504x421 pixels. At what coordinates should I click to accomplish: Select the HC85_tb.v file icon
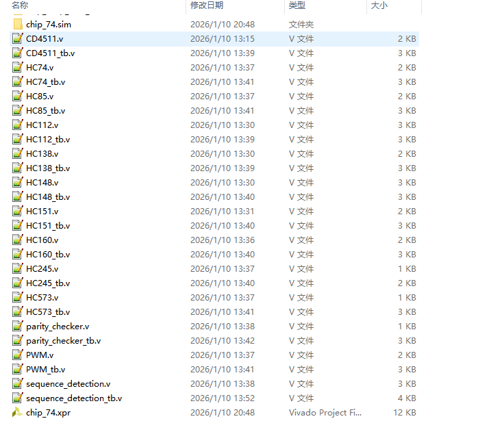[18, 110]
